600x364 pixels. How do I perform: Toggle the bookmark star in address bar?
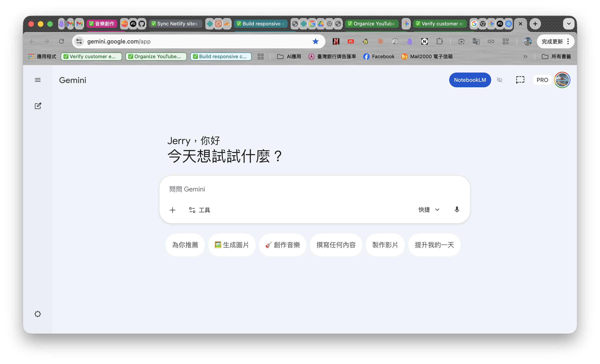[315, 41]
